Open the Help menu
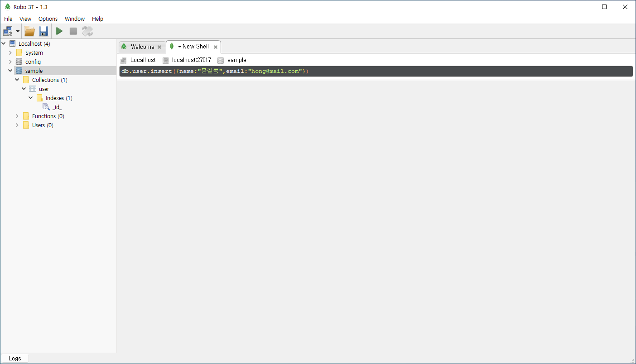Image resolution: width=636 pixels, height=364 pixels. coord(98,19)
